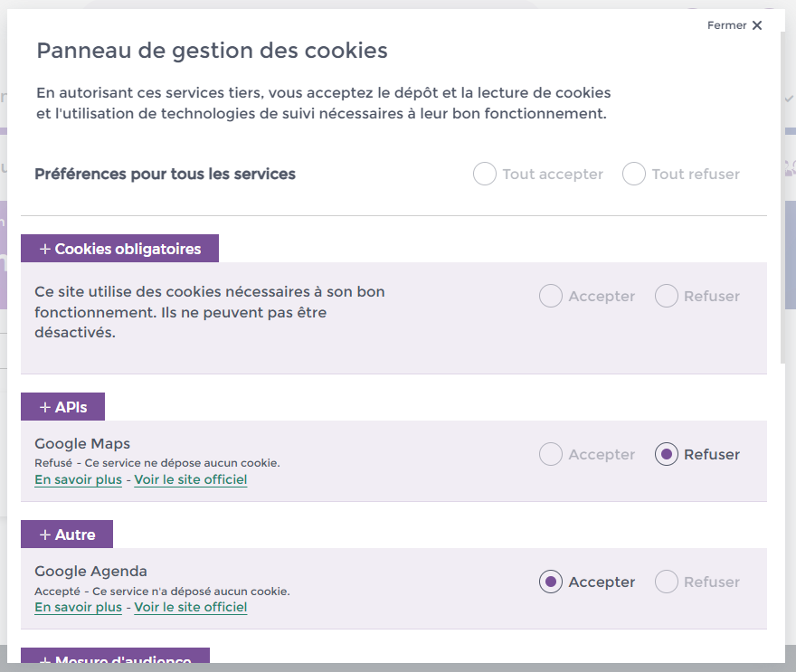Select Accepter for Google Agenda

pyautogui.click(x=550, y=582)
